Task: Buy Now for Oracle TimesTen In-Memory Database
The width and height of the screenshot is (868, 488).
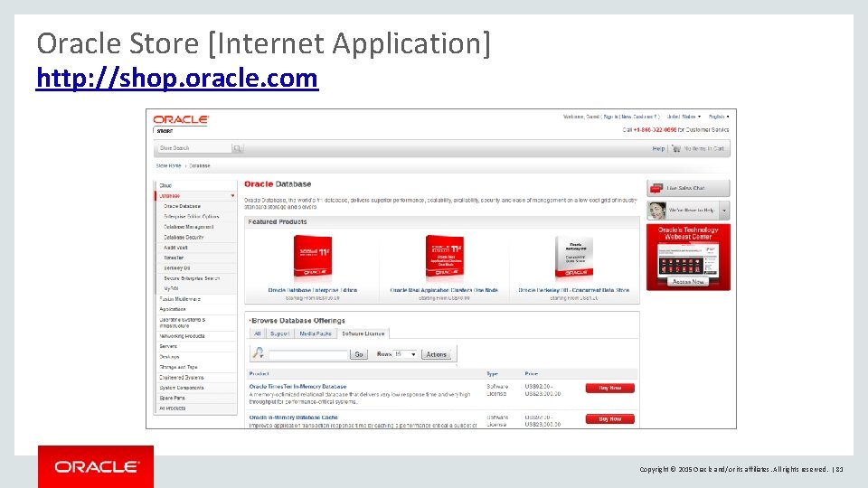Action: (610, 389)
